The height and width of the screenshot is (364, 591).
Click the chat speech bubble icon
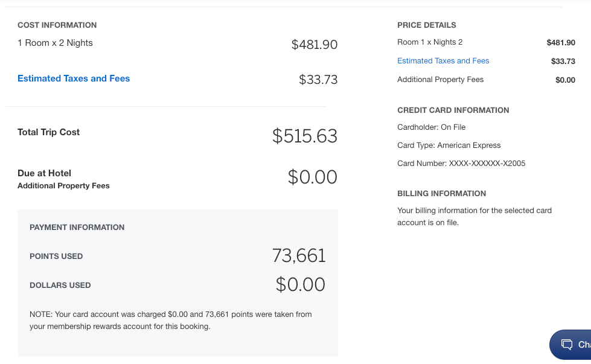tap(567, 345)
